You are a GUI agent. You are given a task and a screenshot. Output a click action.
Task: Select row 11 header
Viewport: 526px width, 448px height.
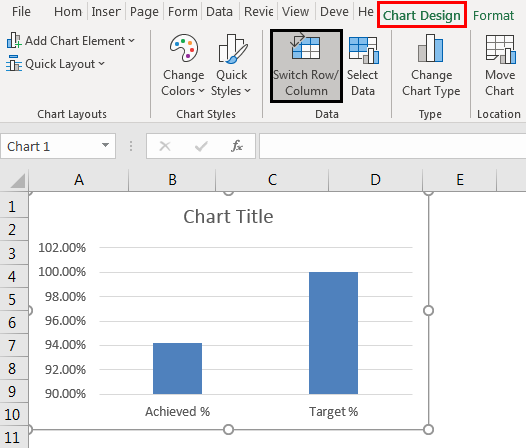pyautogui.click(x=14, y=437)
